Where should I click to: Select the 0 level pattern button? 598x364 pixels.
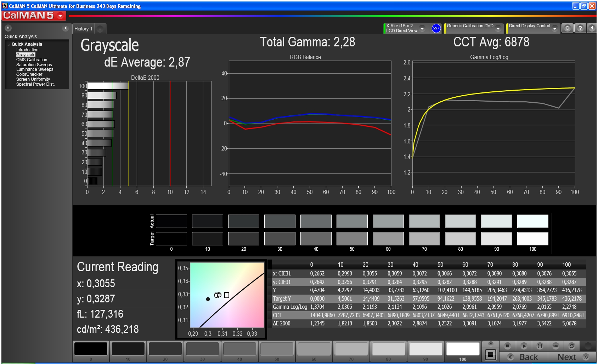(91, 352)
